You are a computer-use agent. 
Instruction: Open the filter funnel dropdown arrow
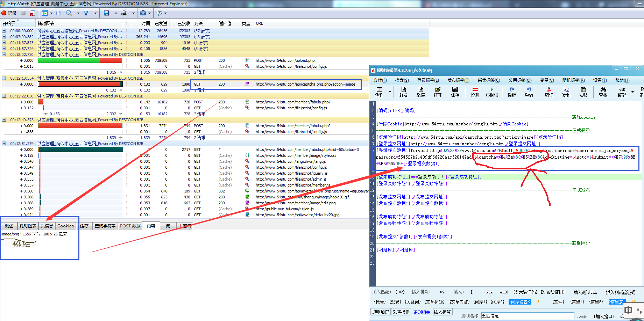(95, 13)
